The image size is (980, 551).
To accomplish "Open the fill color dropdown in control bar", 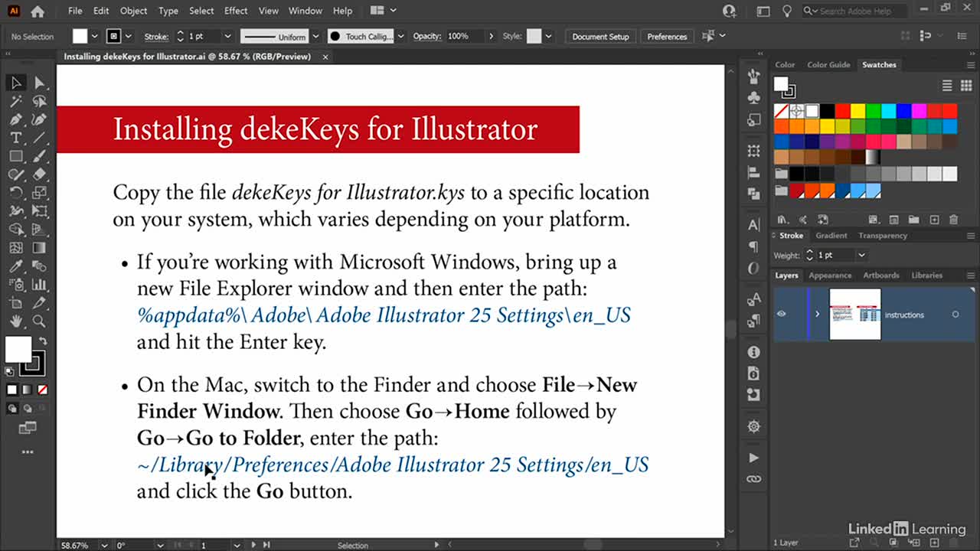I will coord(94,36).
